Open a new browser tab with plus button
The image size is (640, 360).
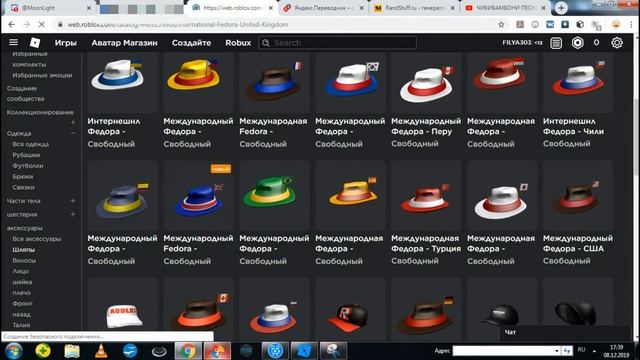point(561,8)
